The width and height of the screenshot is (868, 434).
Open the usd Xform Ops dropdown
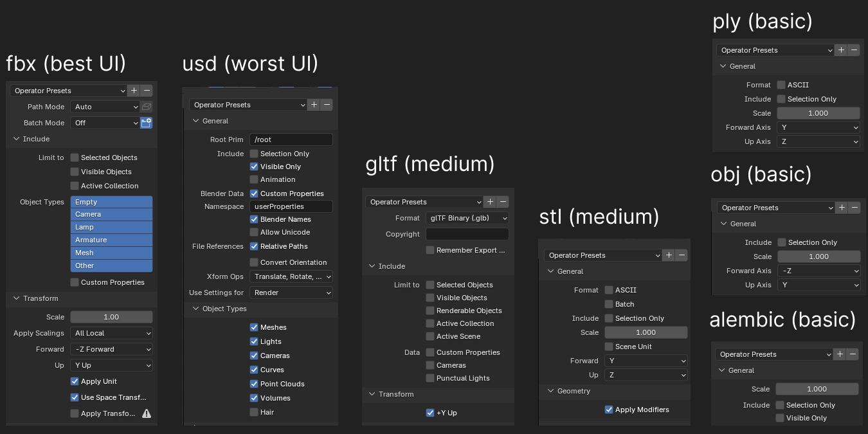pyautogui.click(x=291, y=276)
